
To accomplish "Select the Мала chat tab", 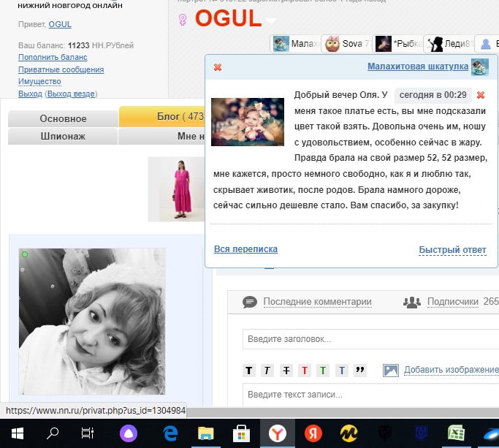I will click(295, 44).
